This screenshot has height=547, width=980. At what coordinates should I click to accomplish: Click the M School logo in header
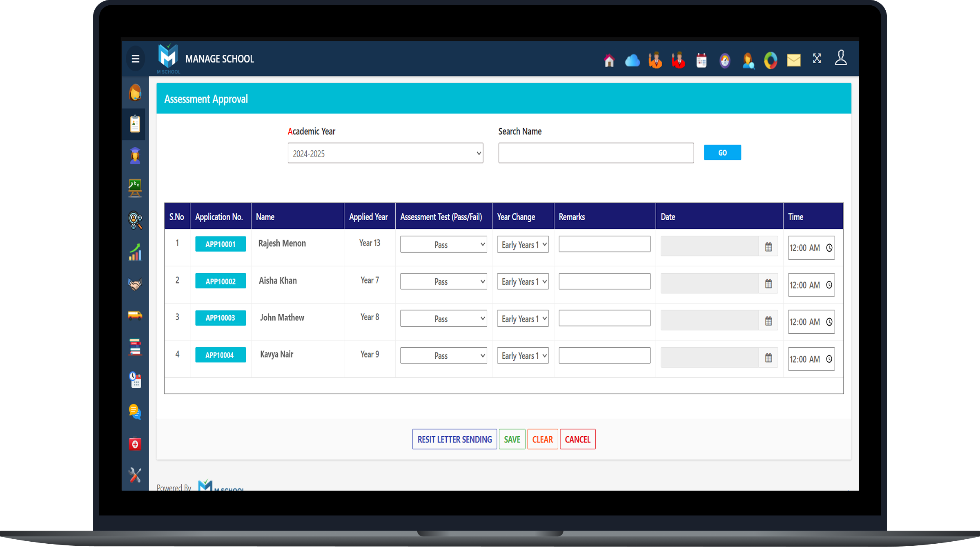click(x=168, y=58)
